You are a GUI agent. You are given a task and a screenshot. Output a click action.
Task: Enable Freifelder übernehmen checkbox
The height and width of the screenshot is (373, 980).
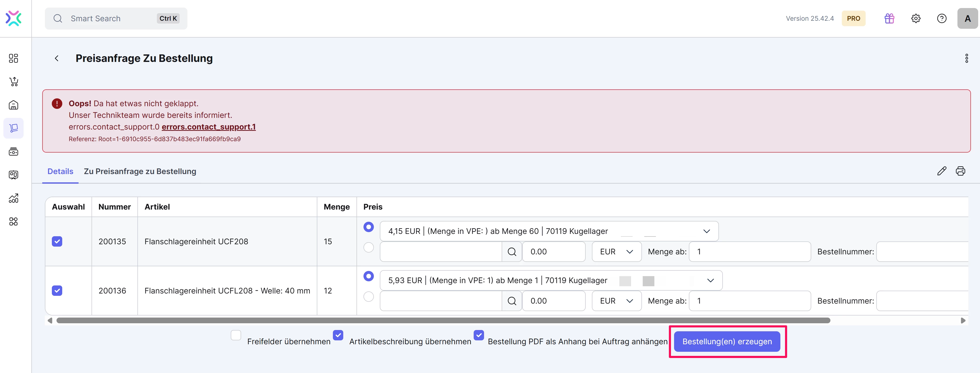pos(236,335)
